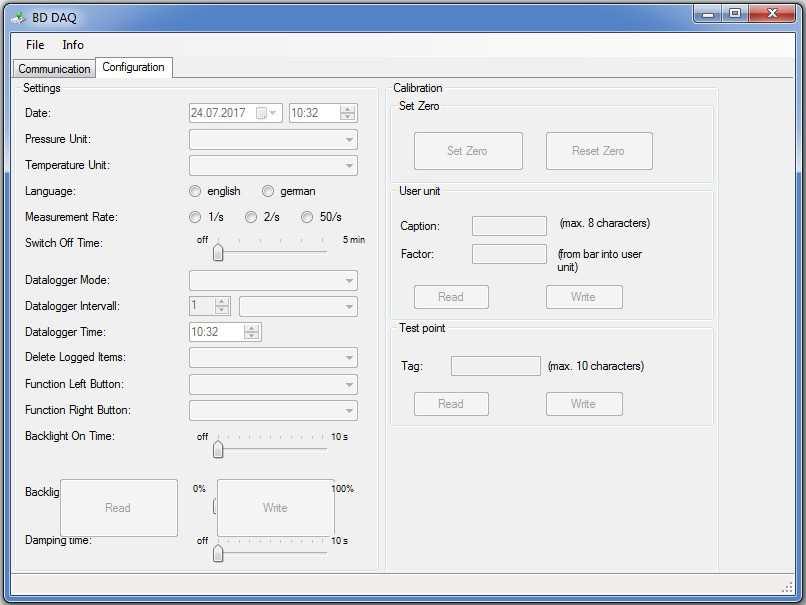Switch to the Communication tab
The width and height of the screenshot is (806, 605).
(54, 69)
